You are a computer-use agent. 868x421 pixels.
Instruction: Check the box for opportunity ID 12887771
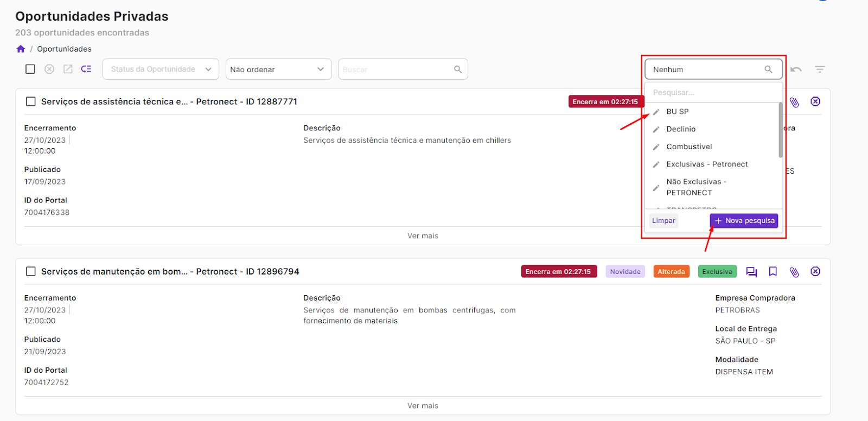pos(31,101)
